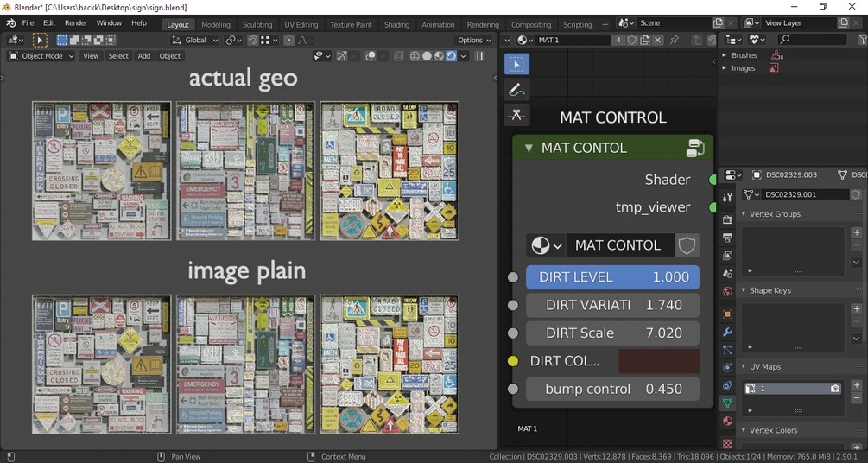Screen dimensions: 868x463
Task: Open the viewport Add menu
Action: coord(144,56)
